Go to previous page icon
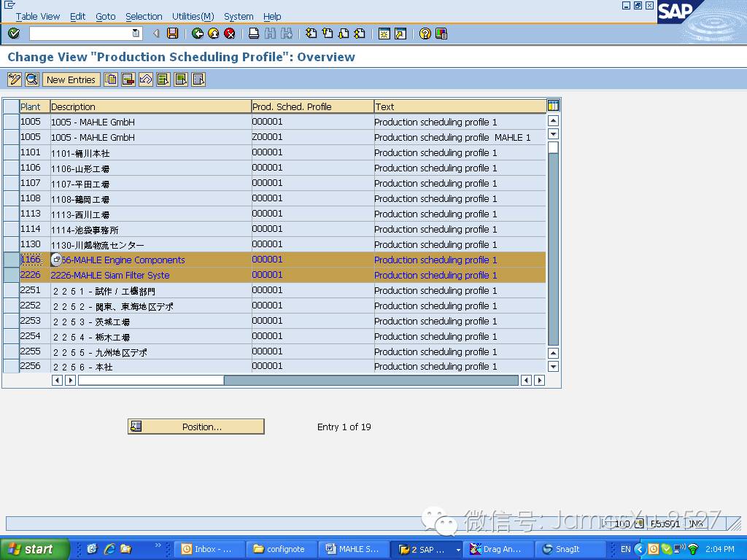 tap(328, 34)
